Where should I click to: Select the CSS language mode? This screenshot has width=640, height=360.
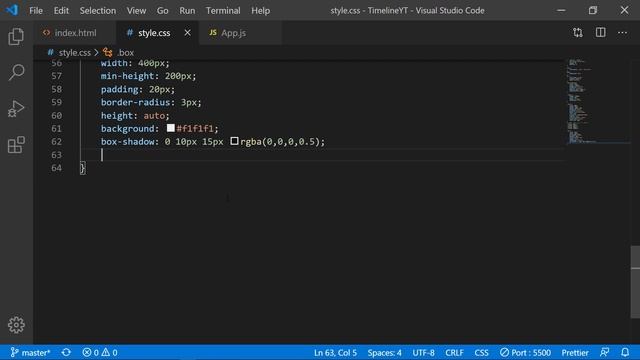(x=482, y=353)
